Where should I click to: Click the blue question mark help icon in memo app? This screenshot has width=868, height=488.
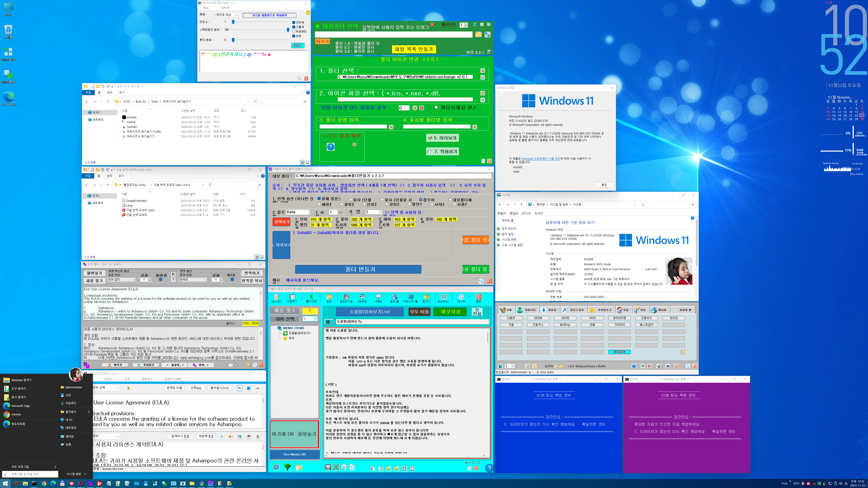(489, 468)
